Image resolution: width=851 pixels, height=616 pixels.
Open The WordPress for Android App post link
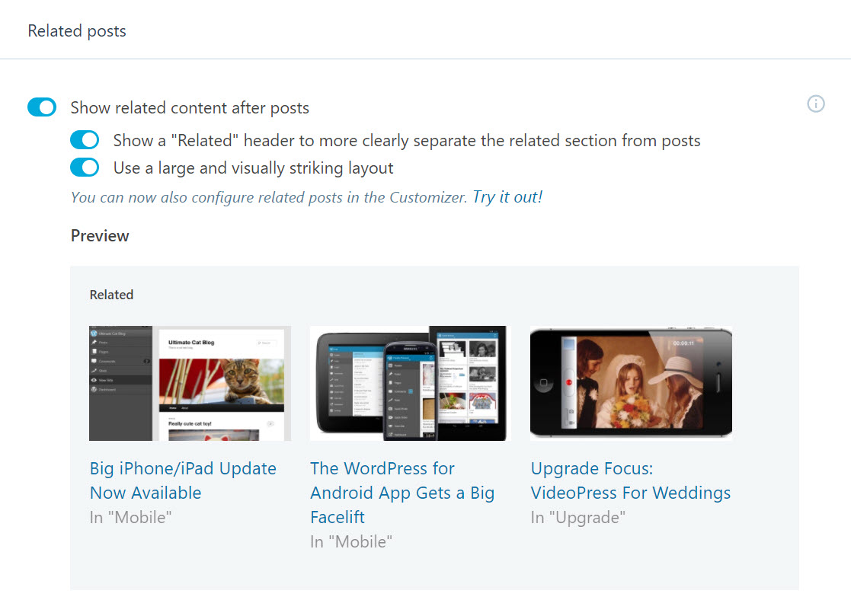[x=402, y=493]
